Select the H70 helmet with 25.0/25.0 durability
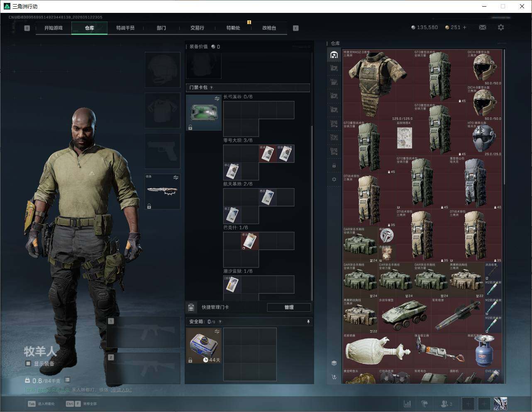The width and height of the screenshot is (532, 412). tap(484, 138)
